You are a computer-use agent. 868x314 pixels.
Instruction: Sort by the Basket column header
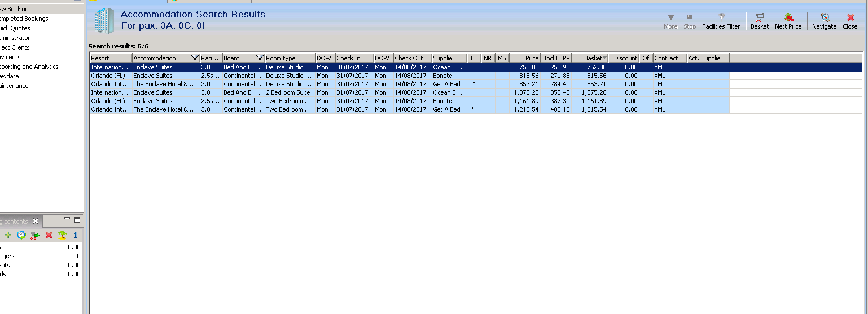[x=590, y=58]
